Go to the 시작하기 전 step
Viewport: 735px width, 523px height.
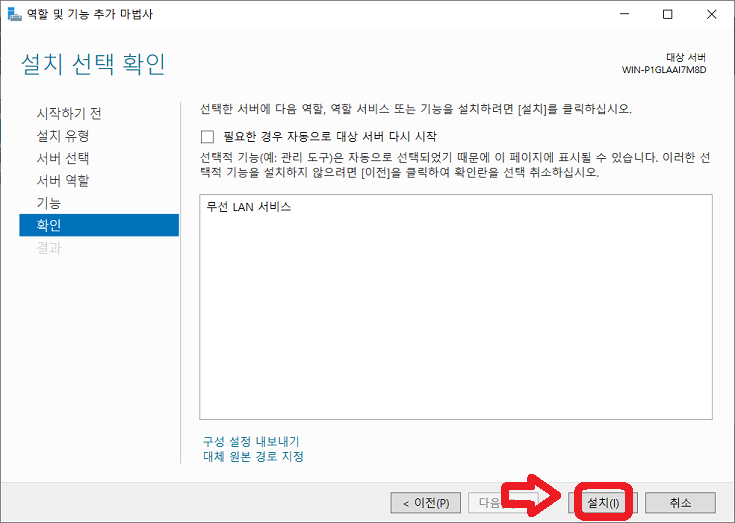(69, 113)
